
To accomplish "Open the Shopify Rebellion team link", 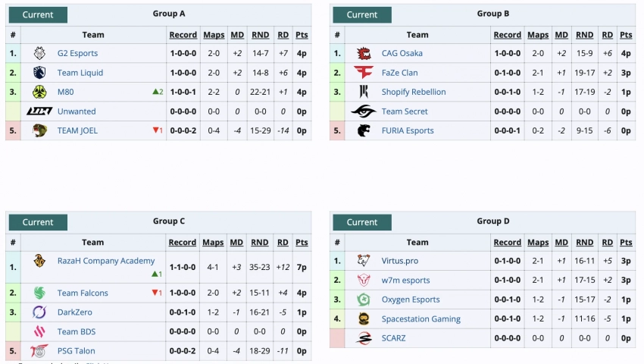I will pyautogui.click(x=413, y=92).
